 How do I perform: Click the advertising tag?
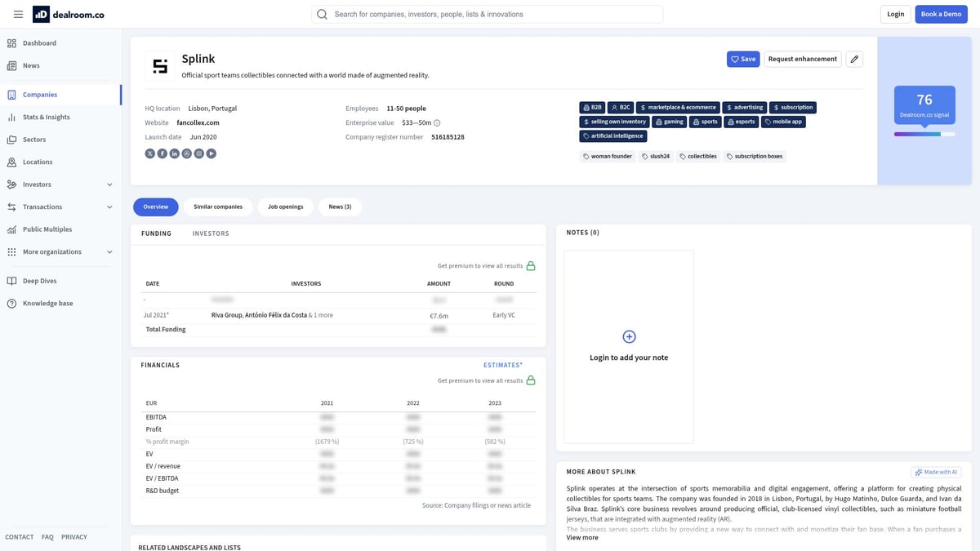tap(745, 107)
